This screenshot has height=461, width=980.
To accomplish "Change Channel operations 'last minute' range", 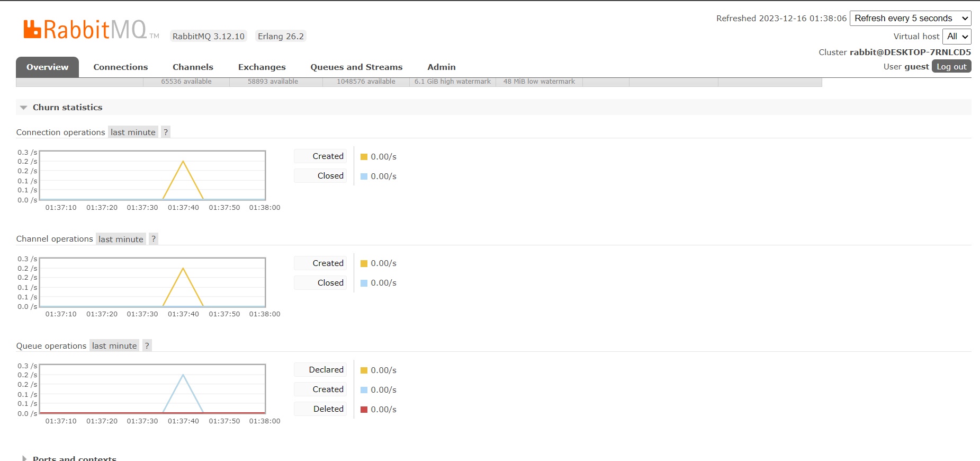I will point(121,240).
